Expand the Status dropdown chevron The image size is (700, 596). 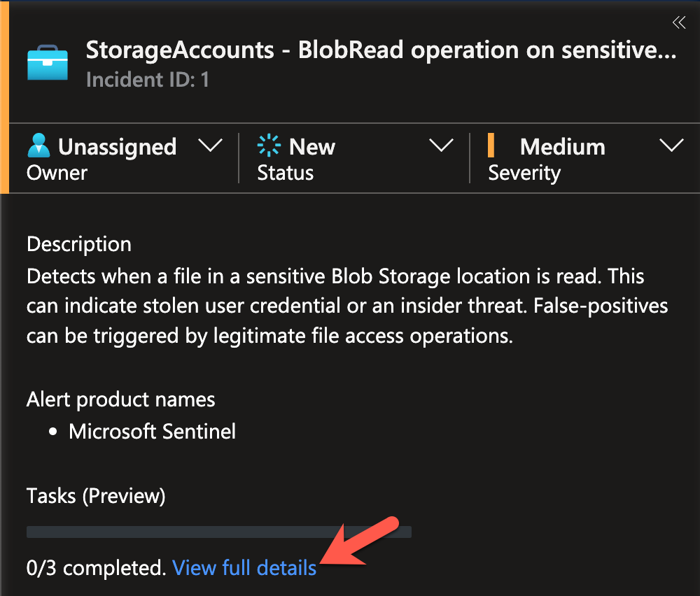click(x=441, y=146)
